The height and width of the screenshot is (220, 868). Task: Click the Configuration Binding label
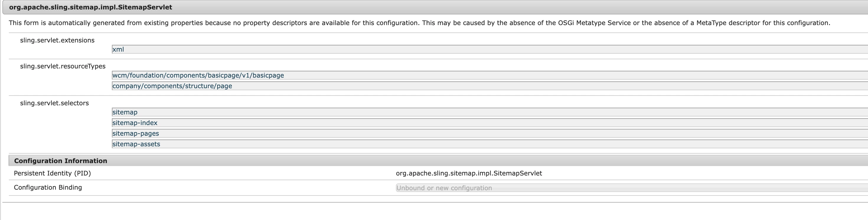[x=48, y=187]
